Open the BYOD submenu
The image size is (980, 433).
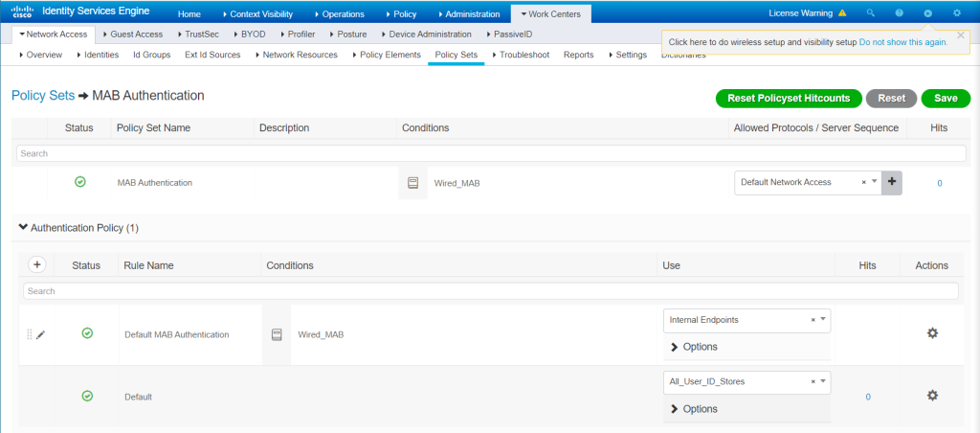pyautogui.click(x=250, y=34)
